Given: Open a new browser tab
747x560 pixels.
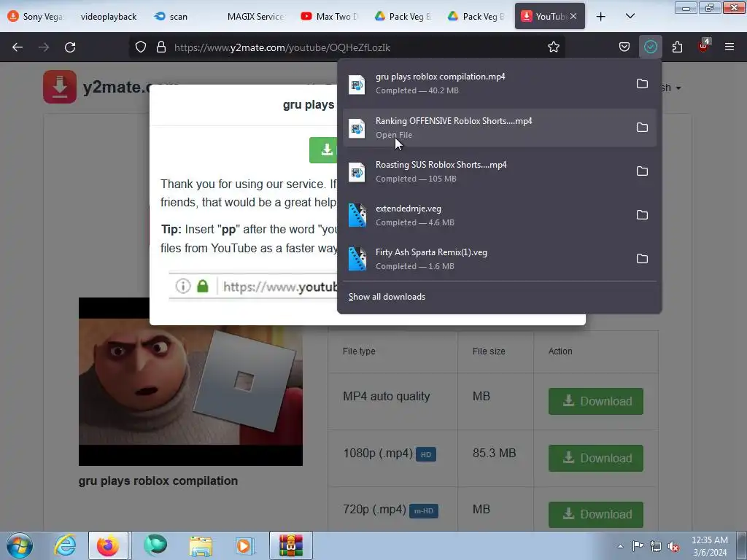Looking at the screenshot, I should point(601,17).
